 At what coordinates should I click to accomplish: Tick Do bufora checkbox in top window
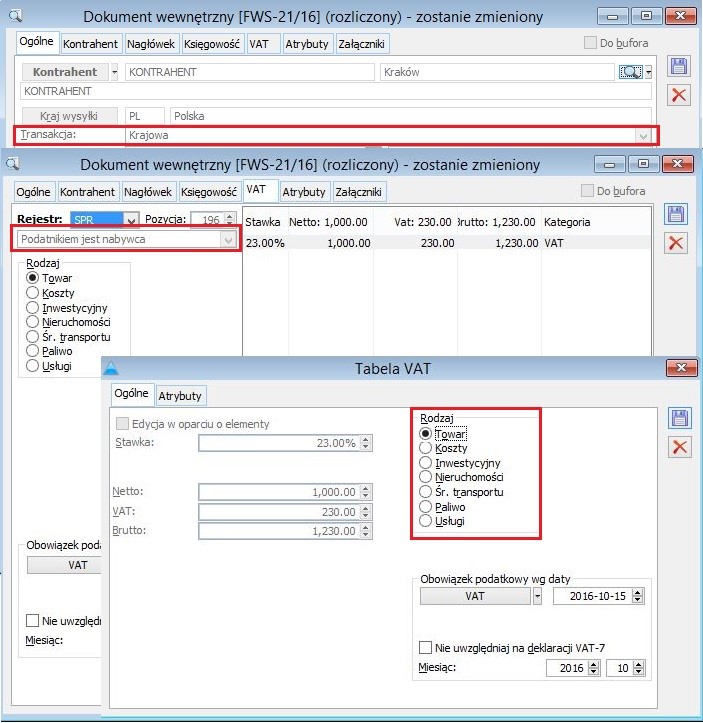pos(590,43)
